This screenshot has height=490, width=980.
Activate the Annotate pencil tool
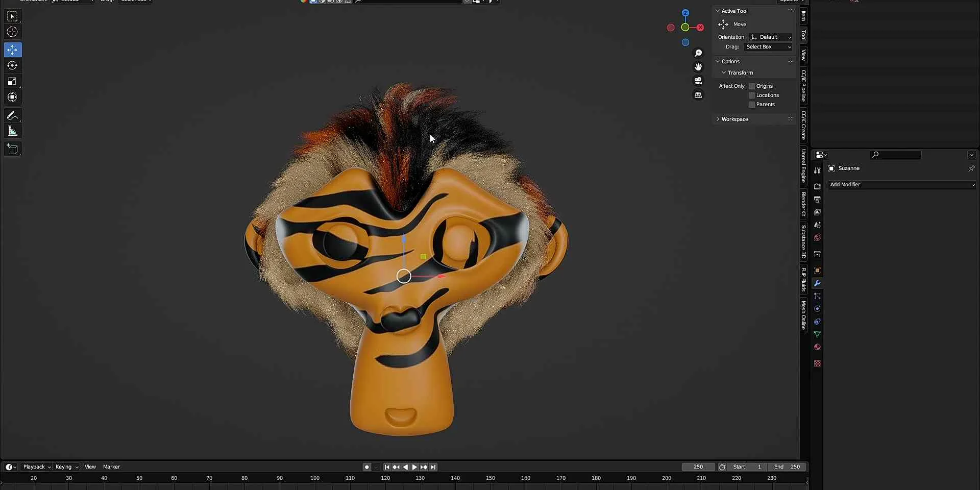[12, 116]
